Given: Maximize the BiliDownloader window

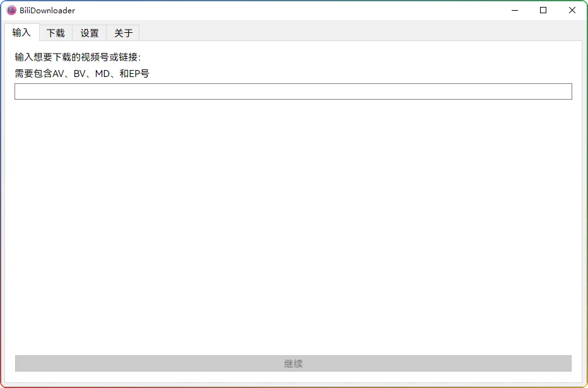Looking at the screenshot, I should (x=543, y=10).
